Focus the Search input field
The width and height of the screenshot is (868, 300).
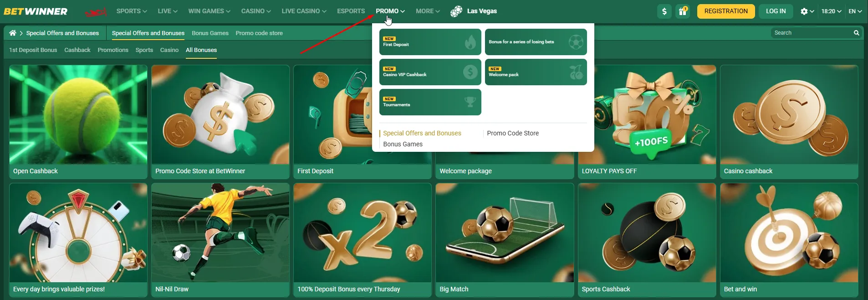click(x=812, y=33)
